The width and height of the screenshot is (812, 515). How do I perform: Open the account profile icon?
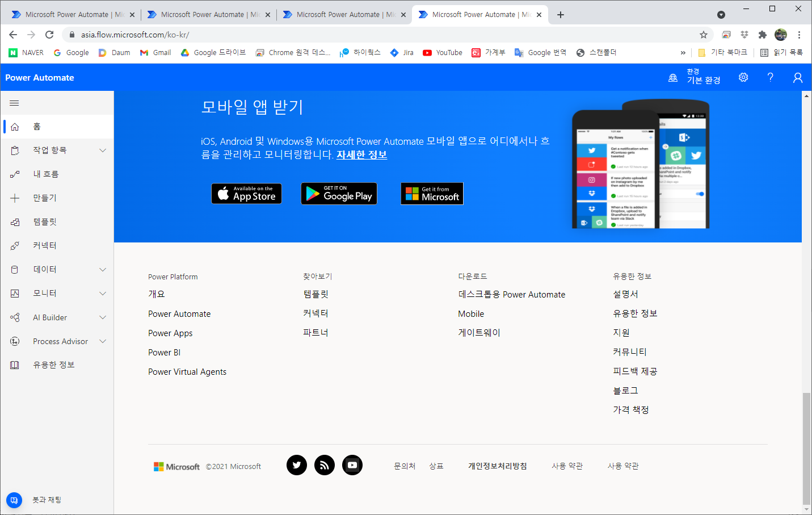[x=798, y=77]
